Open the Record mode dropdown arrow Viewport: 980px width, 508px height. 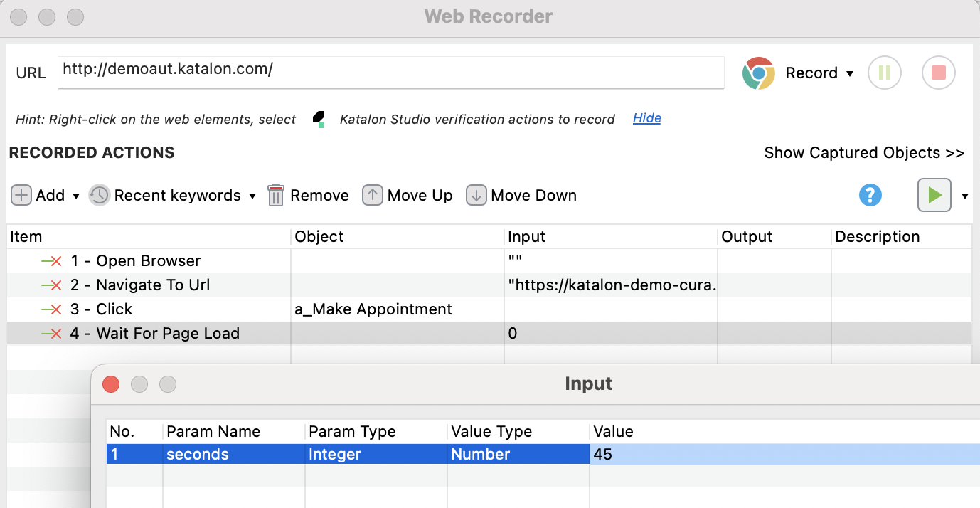[851, 73]
